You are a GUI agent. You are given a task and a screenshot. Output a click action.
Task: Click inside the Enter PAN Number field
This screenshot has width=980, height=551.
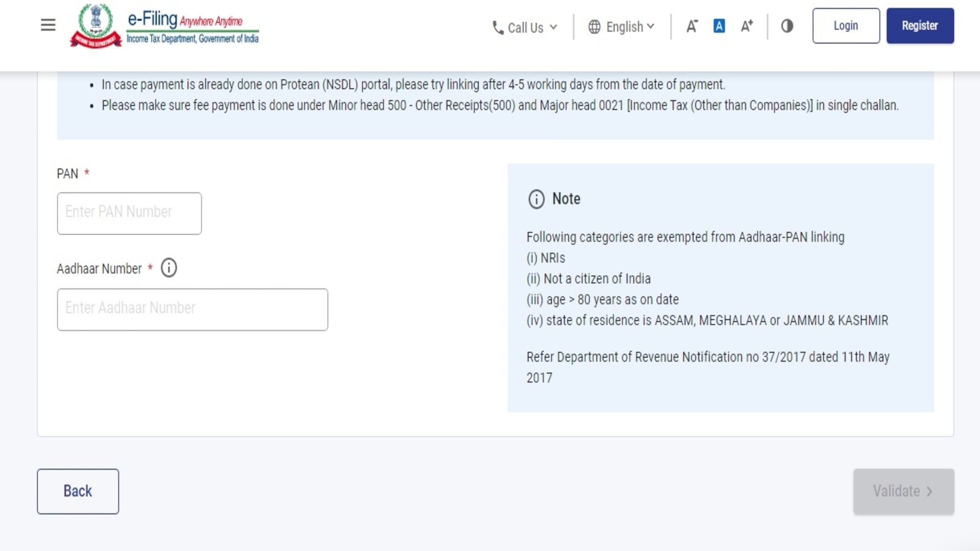click(129, 213)
